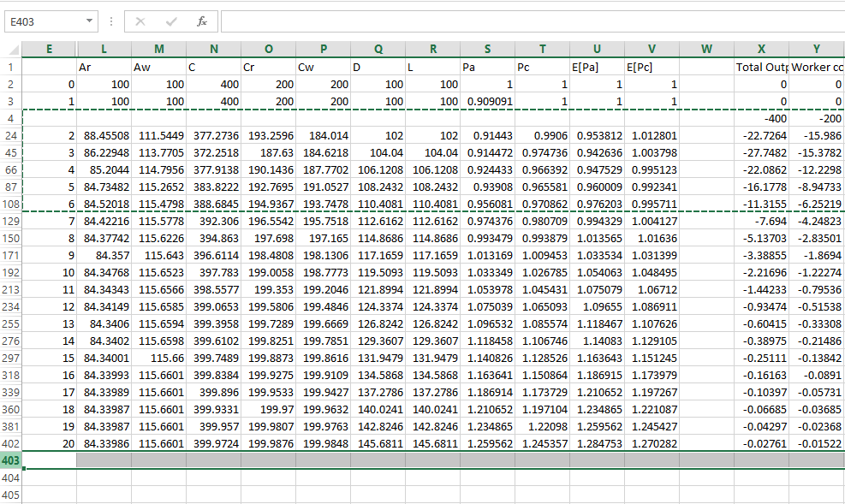Select column L header
The width and height of the screenshot is (845, 504).
pos(104,49)
